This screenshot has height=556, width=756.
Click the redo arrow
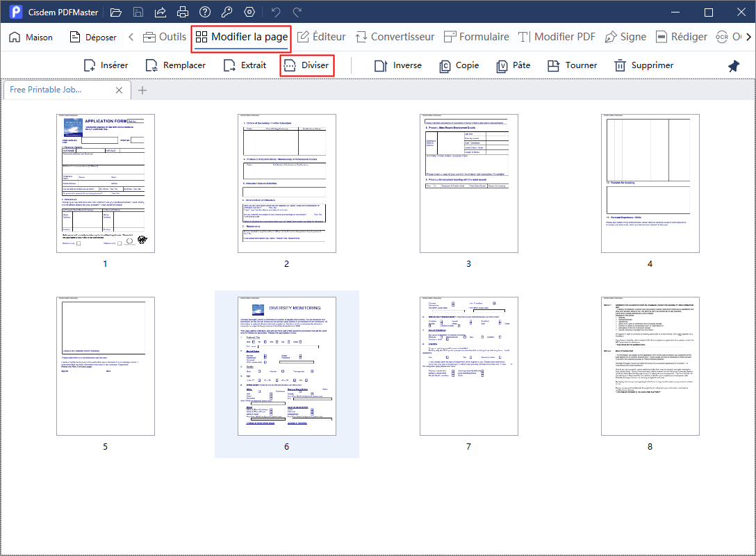coord(297,12)
